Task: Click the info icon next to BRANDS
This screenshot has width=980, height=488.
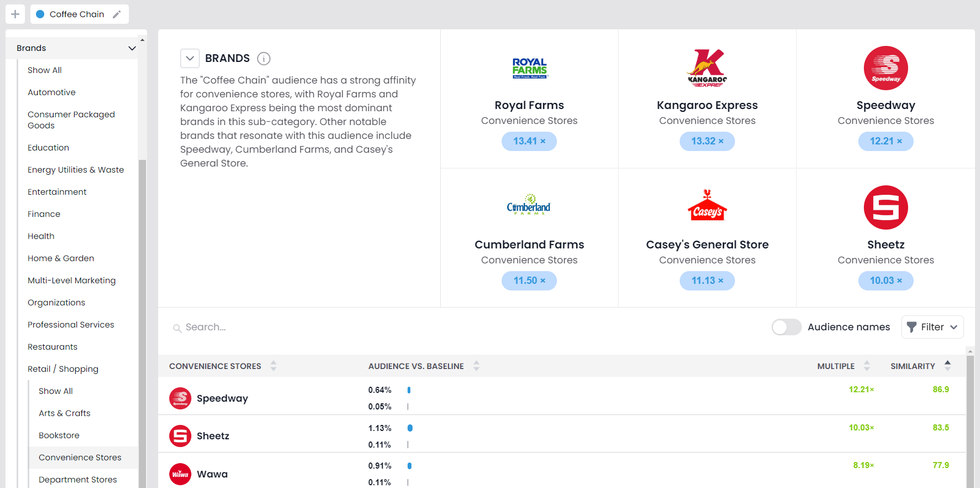Action: [264, 59]
